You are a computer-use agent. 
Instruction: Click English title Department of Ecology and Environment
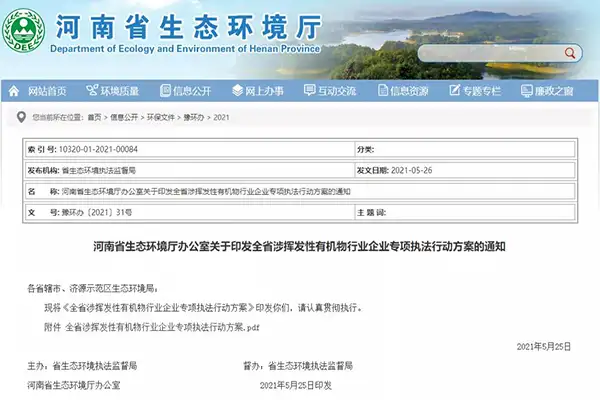tap(185, 49)
